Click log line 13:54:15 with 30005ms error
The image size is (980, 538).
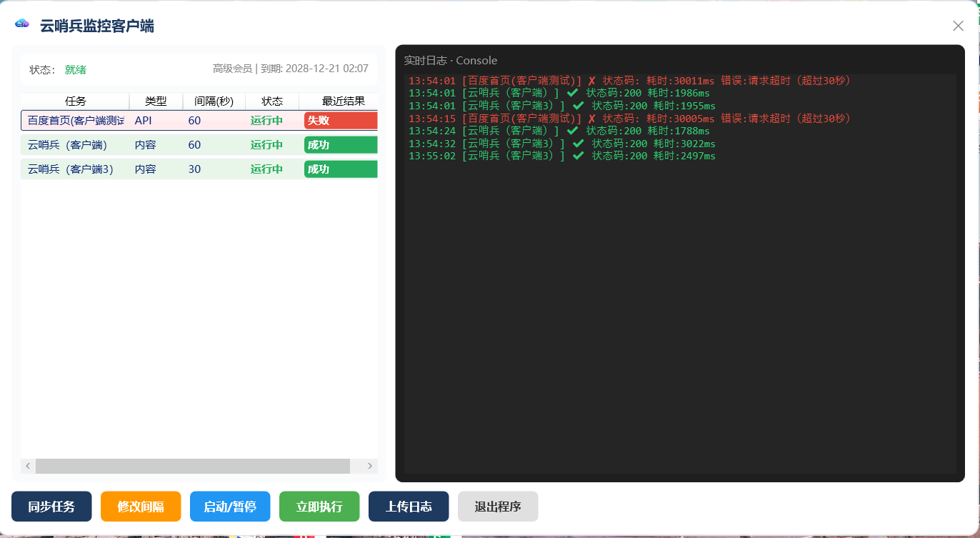[x=630, y=118]
